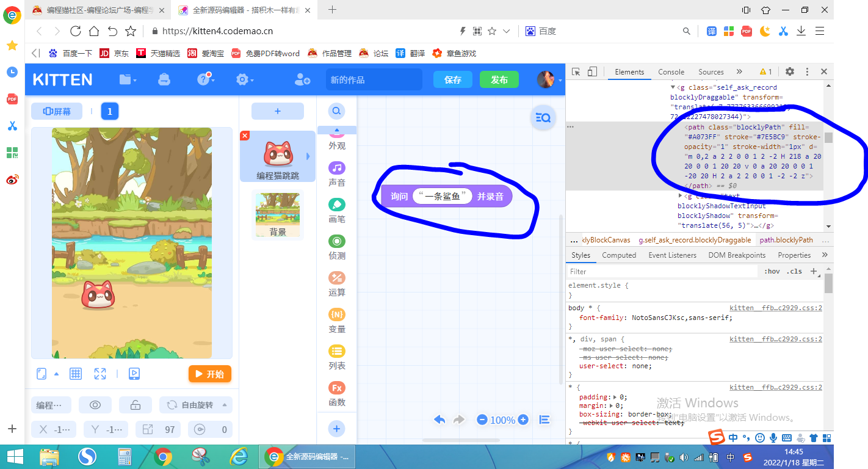
Task: Click the 保存 save button
Action: point(453,79)
